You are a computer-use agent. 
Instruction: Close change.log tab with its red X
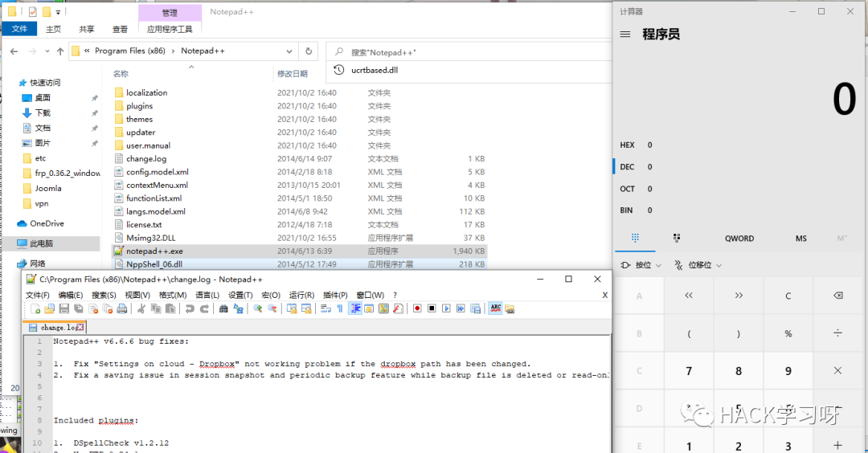80,328
